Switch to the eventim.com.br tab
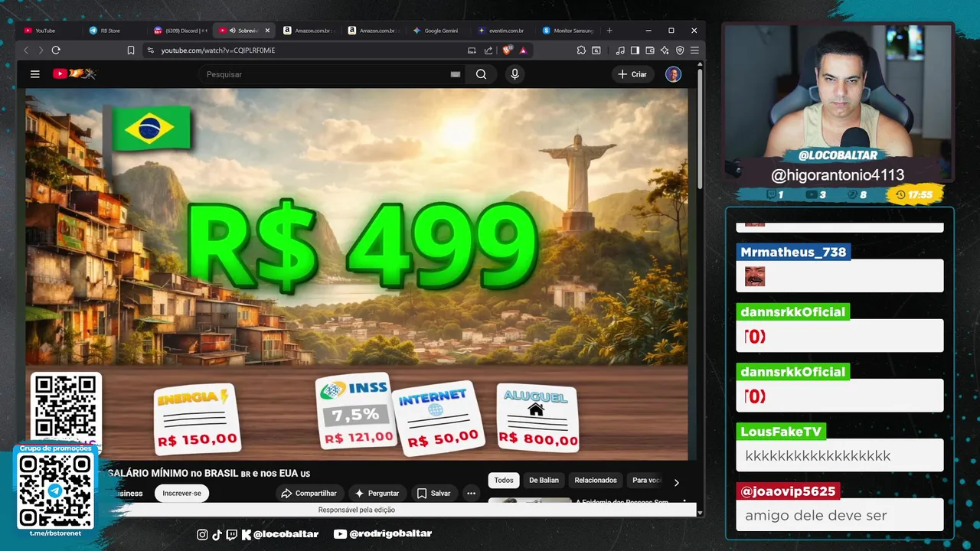 coord(504,31)
